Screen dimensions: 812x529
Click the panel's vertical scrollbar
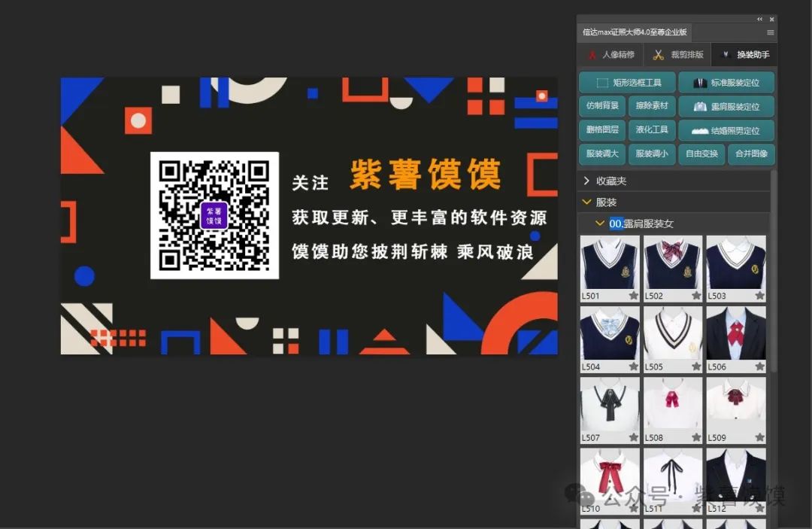pos(774,271)
